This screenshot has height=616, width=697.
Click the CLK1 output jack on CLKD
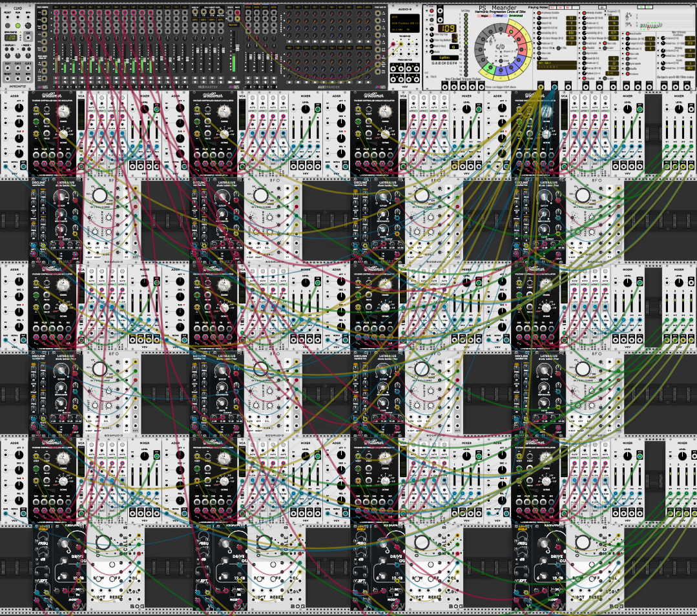8,68
